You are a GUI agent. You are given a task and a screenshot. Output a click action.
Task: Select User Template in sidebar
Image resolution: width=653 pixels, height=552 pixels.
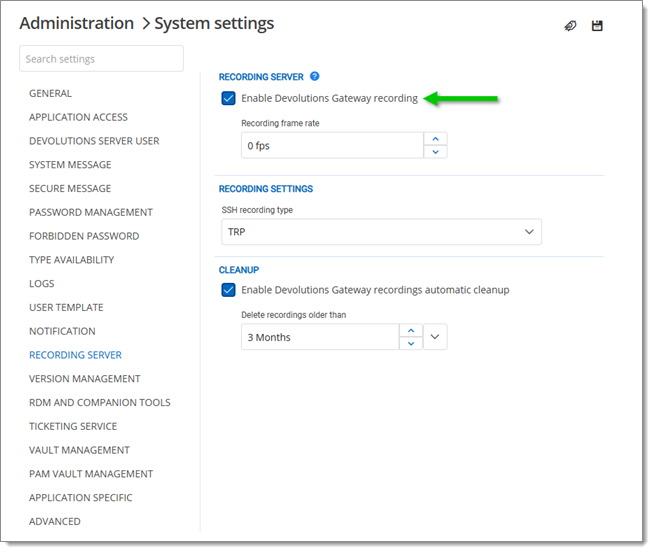coord(66,307)
